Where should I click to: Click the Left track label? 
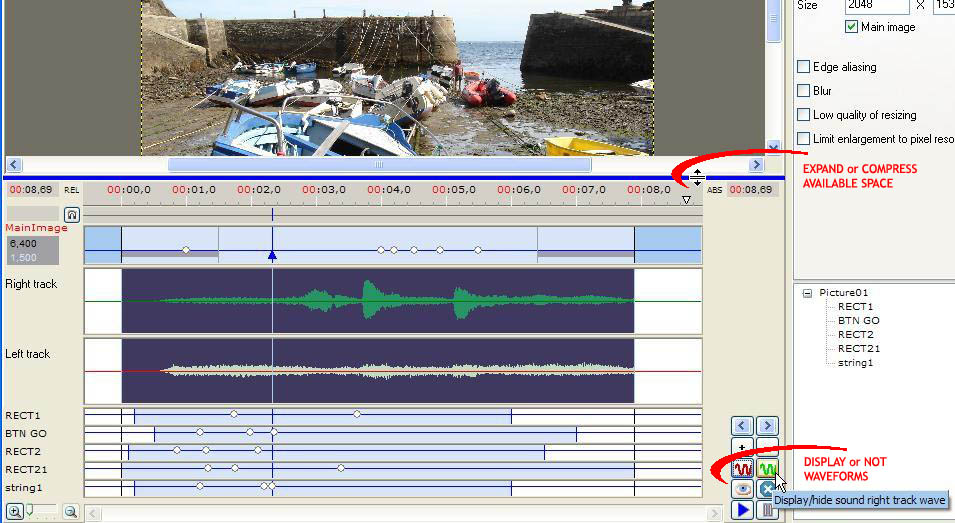[x=27, y=354]
